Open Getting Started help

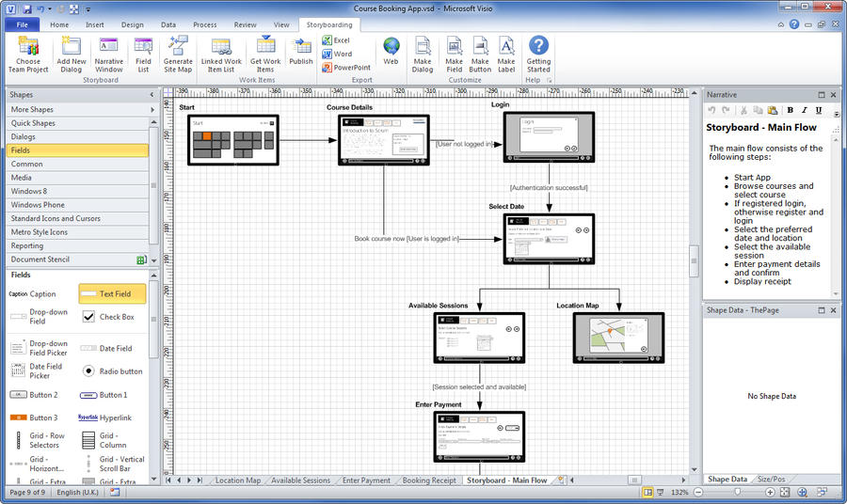538,54
